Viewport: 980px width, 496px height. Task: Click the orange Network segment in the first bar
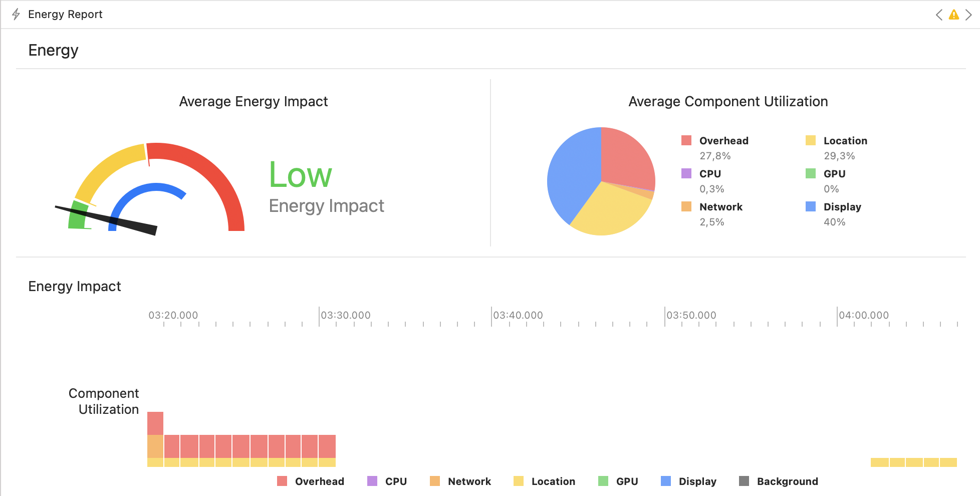(155, 446)
